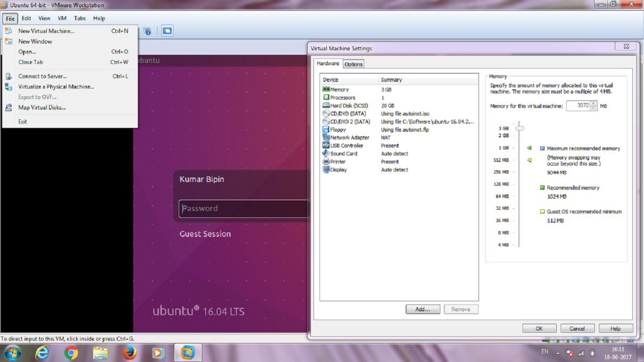Click the memory slider handle at 3 GB
The height and width of the screenshot is (362, 644).
(520, 128)
